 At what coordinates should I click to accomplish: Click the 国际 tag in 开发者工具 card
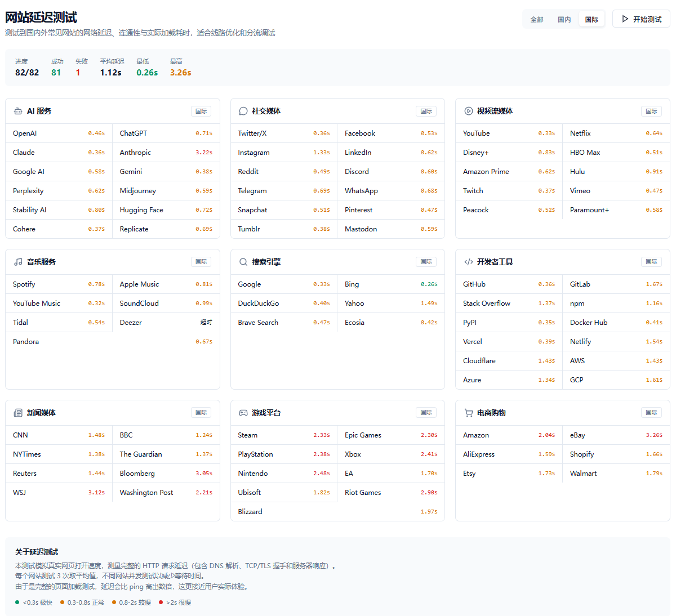(x=651, y=262)
